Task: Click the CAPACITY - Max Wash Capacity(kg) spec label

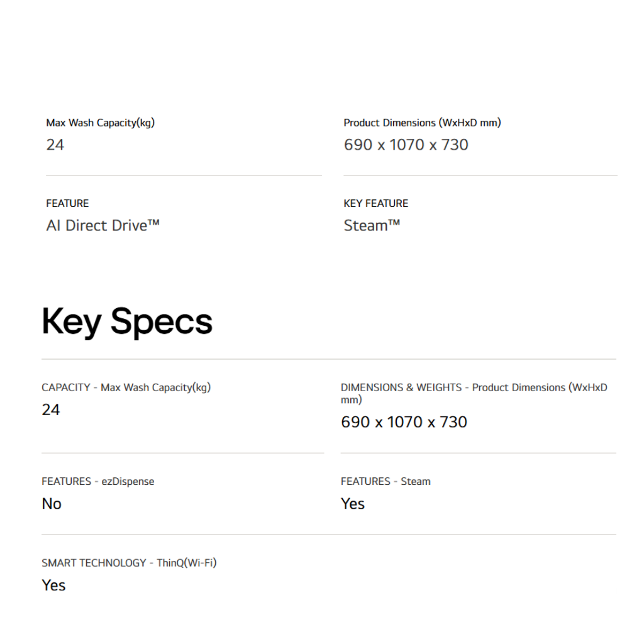Action: pos(126,387)
